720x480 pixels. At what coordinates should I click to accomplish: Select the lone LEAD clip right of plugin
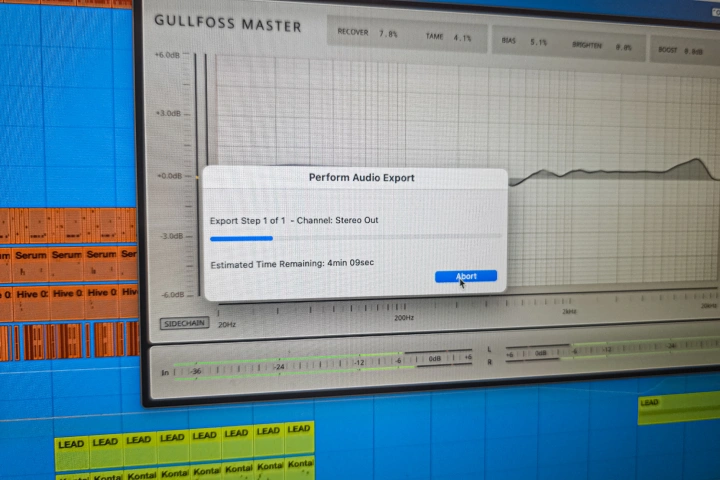[x=679, y=409]
